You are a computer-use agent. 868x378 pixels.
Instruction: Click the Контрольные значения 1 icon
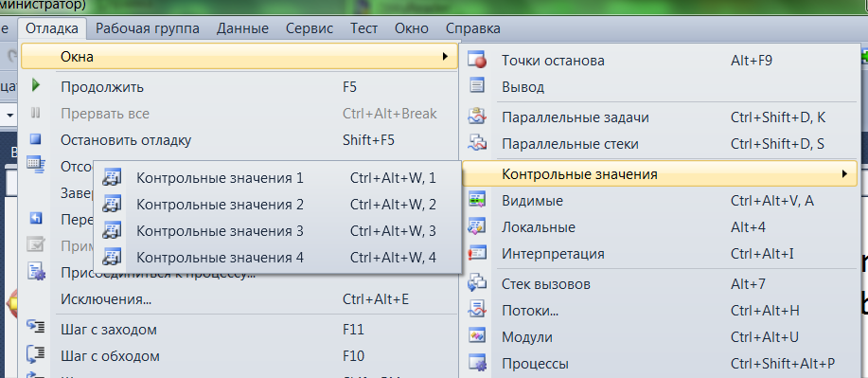pyautogui.click(x=112, y=177)
